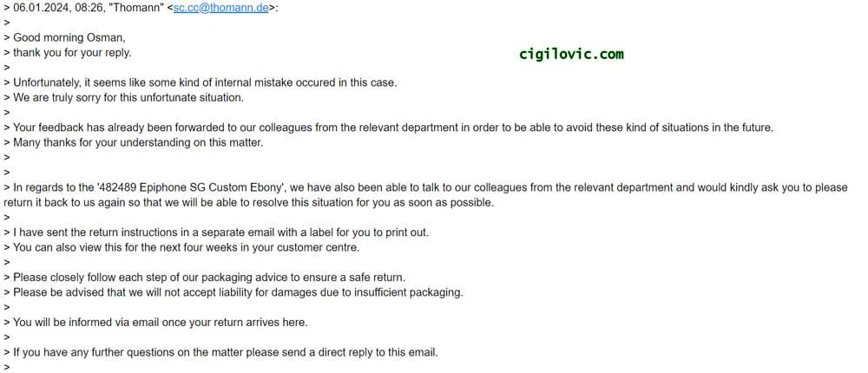Click the "If you have any further questions" line
Viewport: 868px width, 373px height.
coord(226,352)
